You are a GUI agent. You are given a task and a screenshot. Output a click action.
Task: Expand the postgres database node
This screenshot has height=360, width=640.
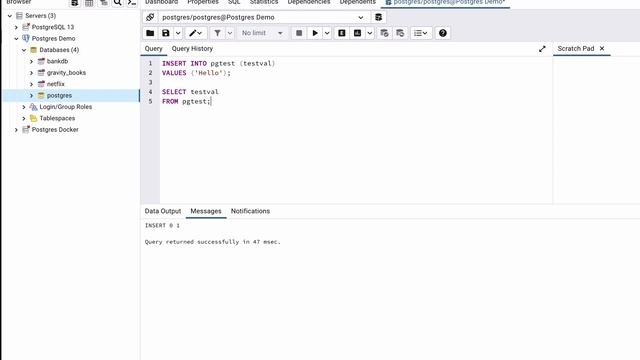pos(31,96)
